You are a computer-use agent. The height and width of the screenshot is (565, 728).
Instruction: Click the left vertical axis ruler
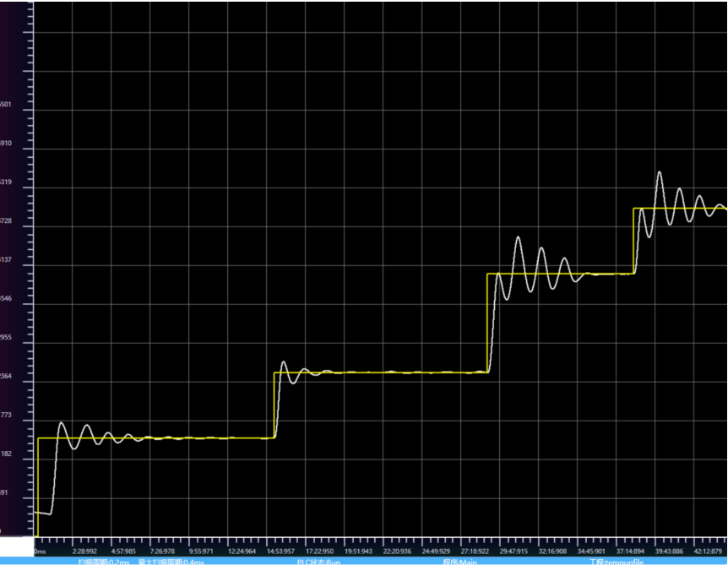tap(28, 296)
